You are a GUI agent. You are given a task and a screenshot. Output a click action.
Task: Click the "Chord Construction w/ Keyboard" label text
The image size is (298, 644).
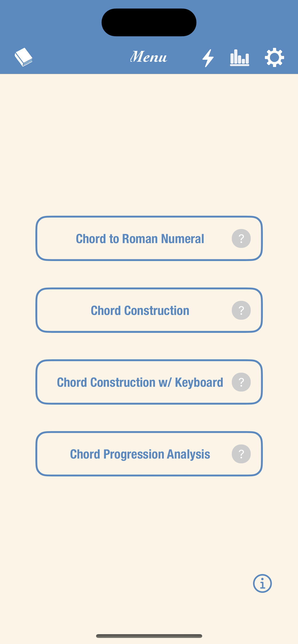[x=140, y=382]
